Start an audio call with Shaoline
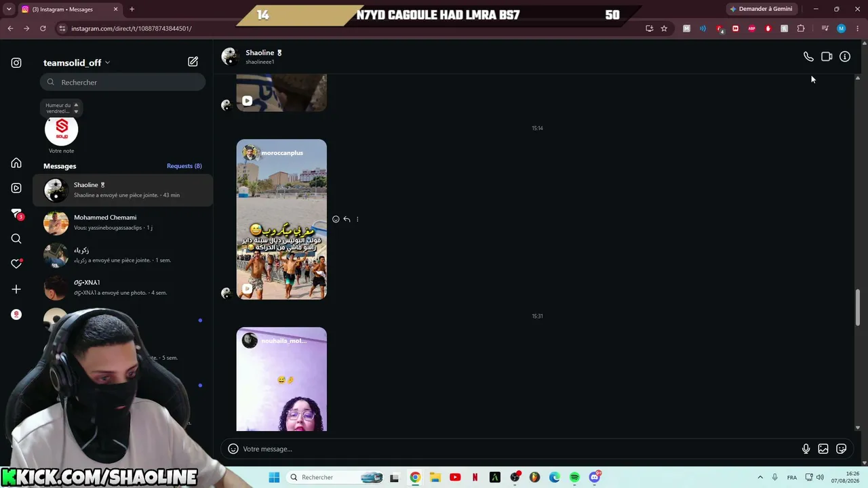 [x=808, y=57]
